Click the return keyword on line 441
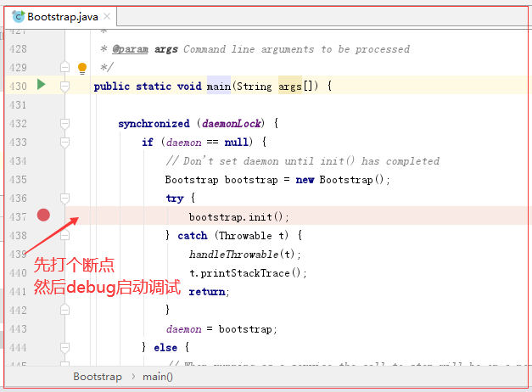The image size is (532, 392). pyautogui.click(x=207, y=292)
